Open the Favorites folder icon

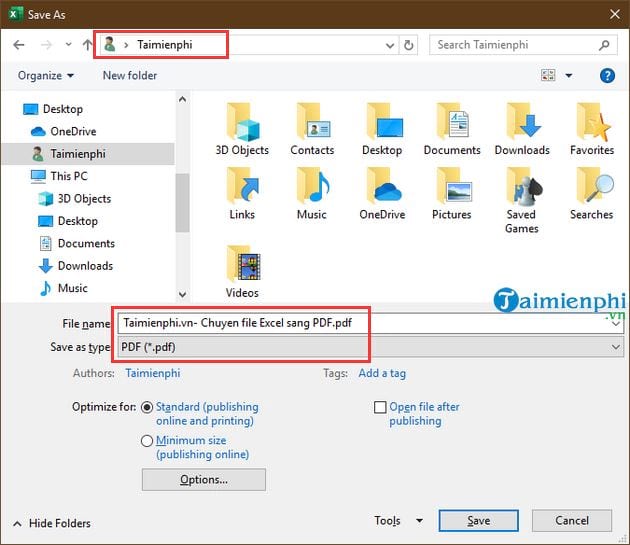(x=592, y=129)
